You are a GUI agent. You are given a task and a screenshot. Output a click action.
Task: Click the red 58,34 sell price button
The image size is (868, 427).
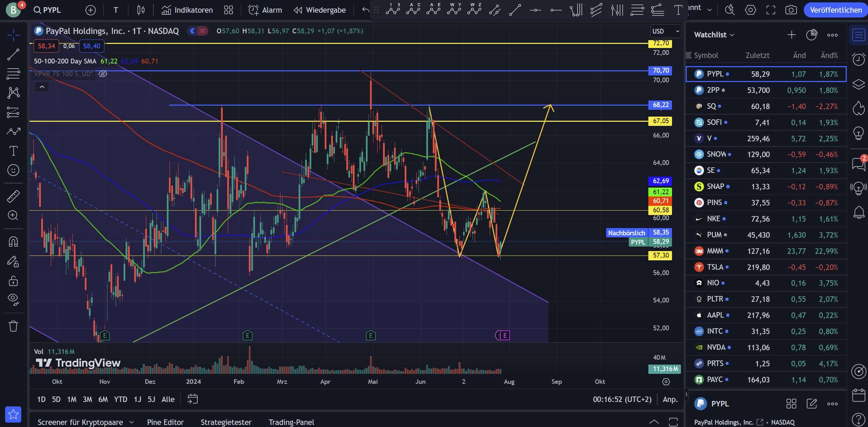(46, 46)
